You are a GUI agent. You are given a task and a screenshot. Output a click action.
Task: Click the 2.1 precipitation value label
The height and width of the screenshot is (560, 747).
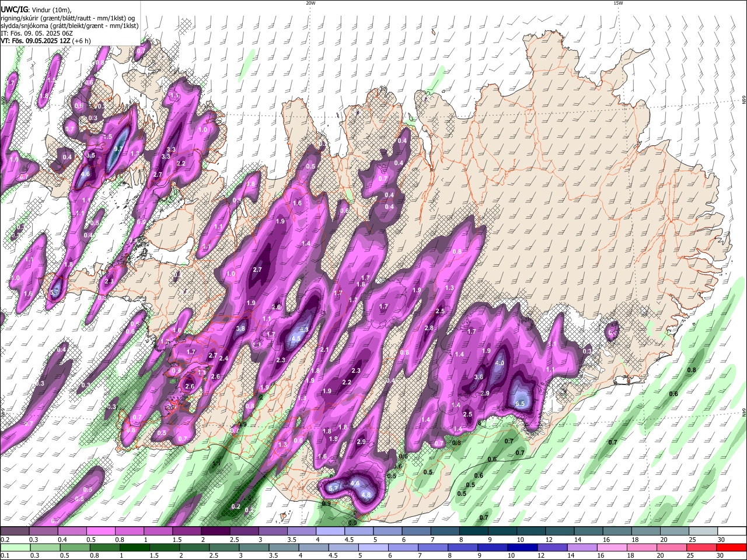325,350
